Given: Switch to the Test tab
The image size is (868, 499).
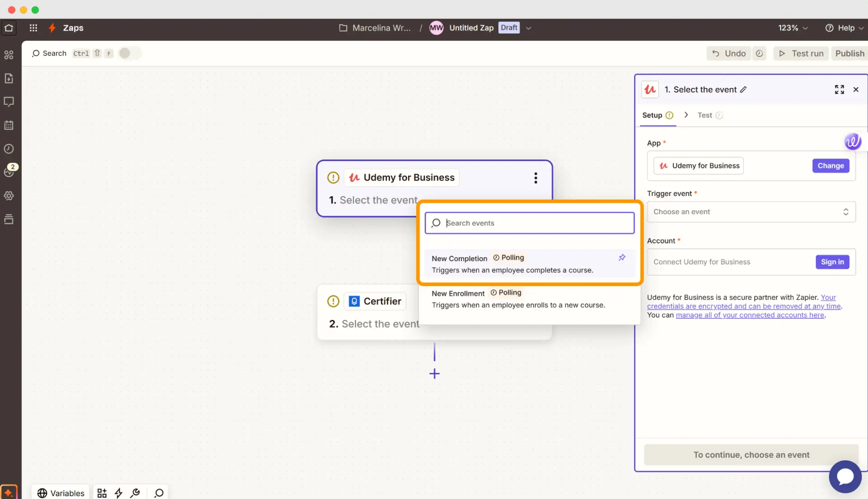Looking at the screenshot, I should [x=710, y=115].
